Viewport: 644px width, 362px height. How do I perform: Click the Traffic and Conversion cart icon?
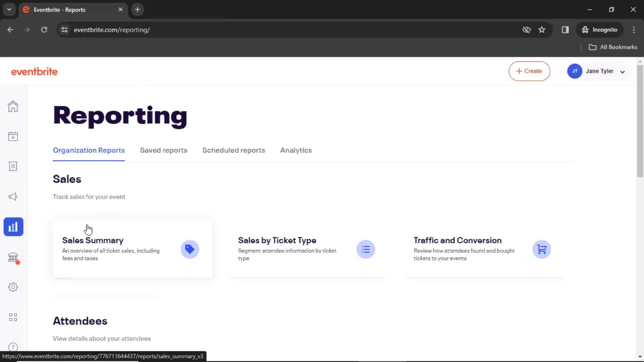[541, 249]
